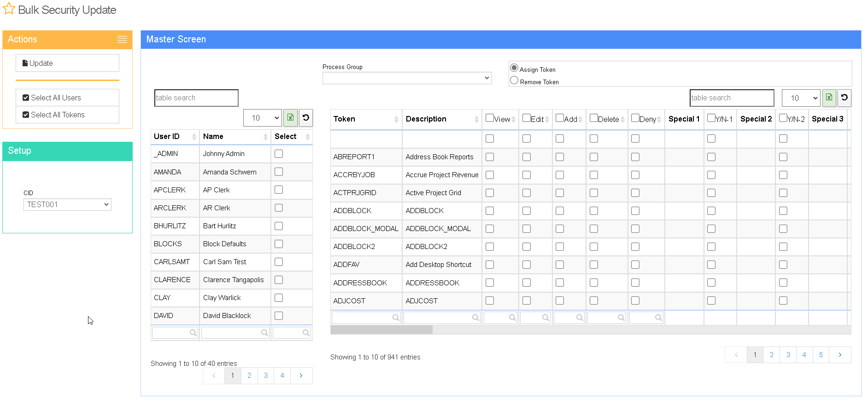Click the Update button in Actions
The width and height of the screenshot is (868, 405).
(67, 63)
